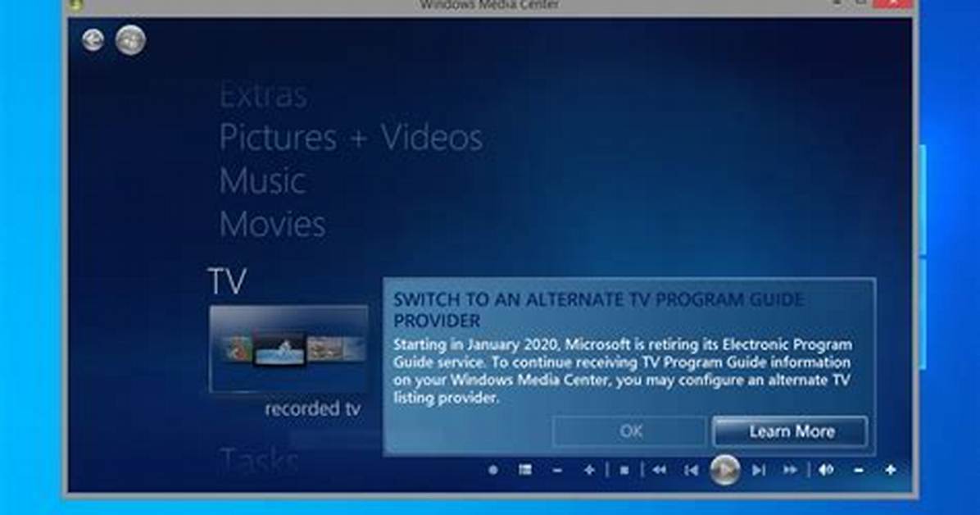Open the recorded tv thumbnail tile
The width and height of the screenshot is (980, 515).
tap(288, 349)
